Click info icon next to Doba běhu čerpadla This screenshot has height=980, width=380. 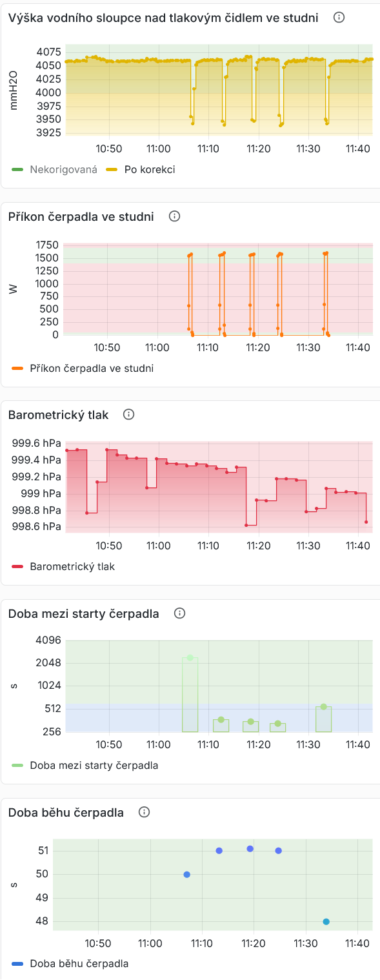coord(144,812)
